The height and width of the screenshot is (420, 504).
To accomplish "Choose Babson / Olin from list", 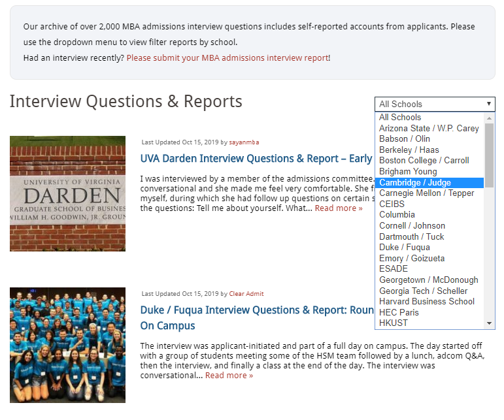I will [x=429, y=138].
